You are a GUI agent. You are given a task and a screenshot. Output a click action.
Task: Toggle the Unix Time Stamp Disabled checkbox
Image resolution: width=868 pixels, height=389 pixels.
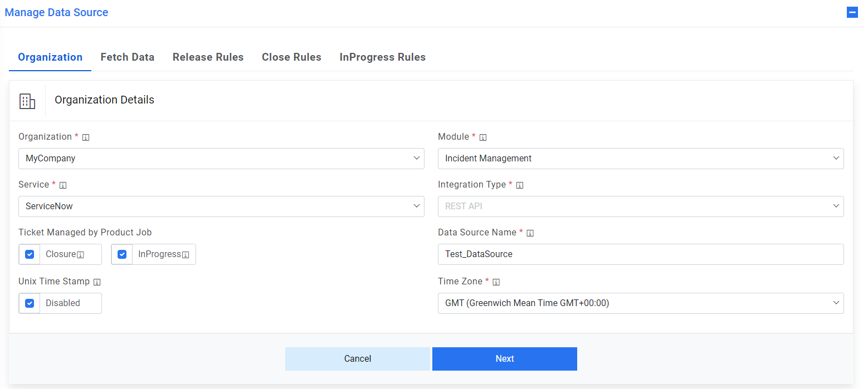tap(30, 303)
